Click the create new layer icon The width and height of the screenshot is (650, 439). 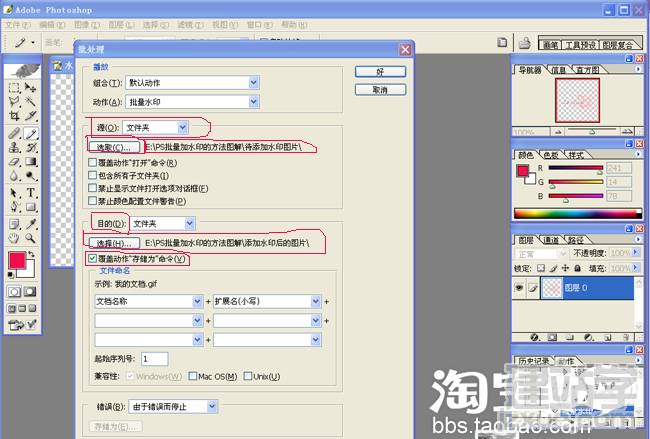608,337
